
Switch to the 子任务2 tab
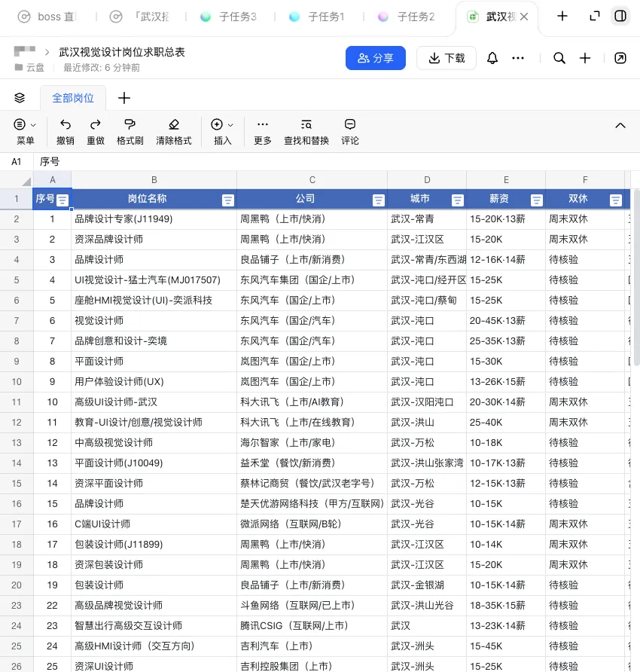(x=407, y=17)
